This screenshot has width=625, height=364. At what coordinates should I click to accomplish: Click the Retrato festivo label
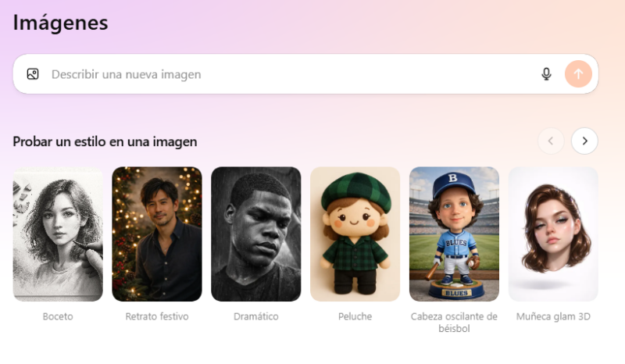coord(157,316)
